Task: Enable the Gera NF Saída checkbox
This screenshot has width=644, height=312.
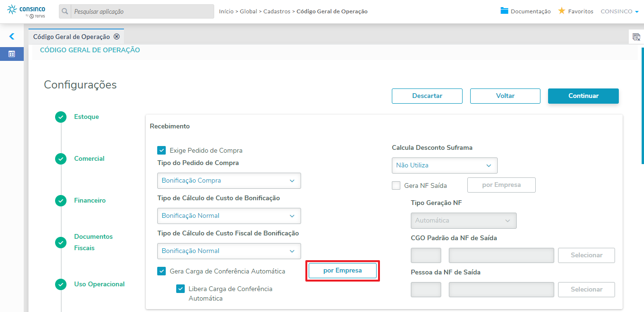Action: pyautogui.click(x=396, y=185)
